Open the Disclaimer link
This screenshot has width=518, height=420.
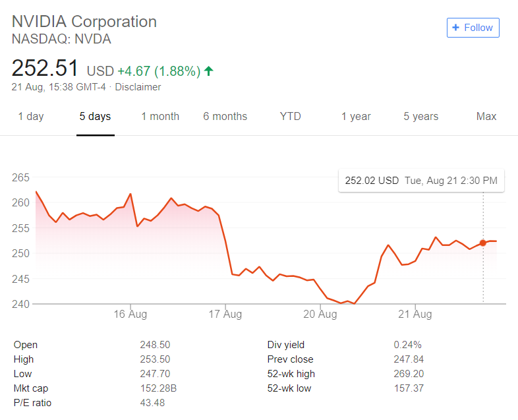coord(138,87)
